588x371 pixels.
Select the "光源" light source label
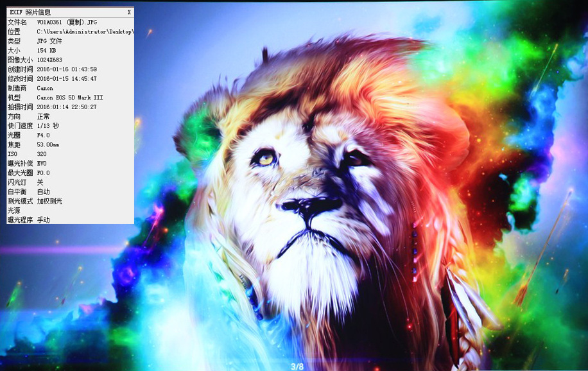tap(14, 211)
